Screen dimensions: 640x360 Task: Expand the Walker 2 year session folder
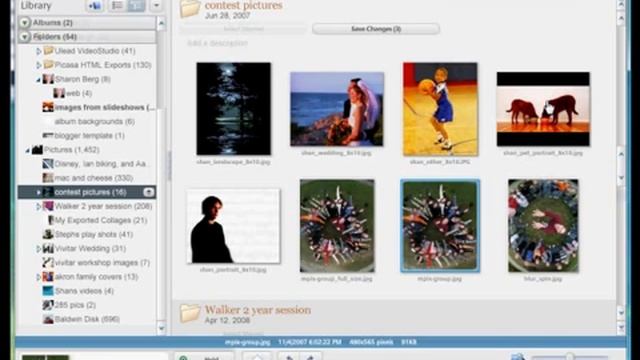38,207
